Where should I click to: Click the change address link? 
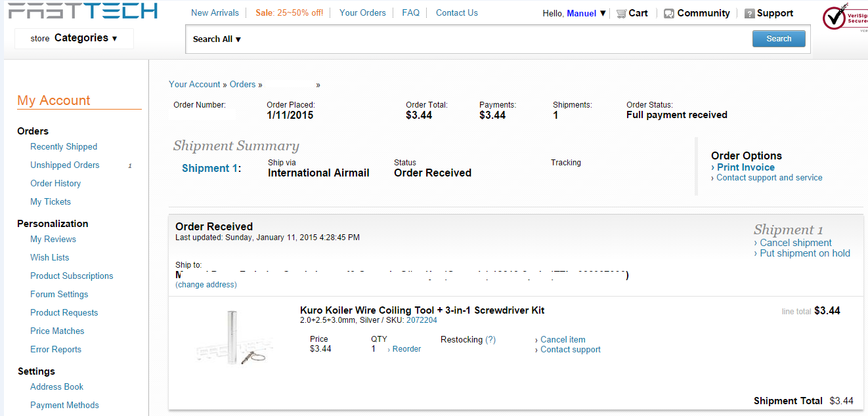pyautogui.click(x=206, y=285)
